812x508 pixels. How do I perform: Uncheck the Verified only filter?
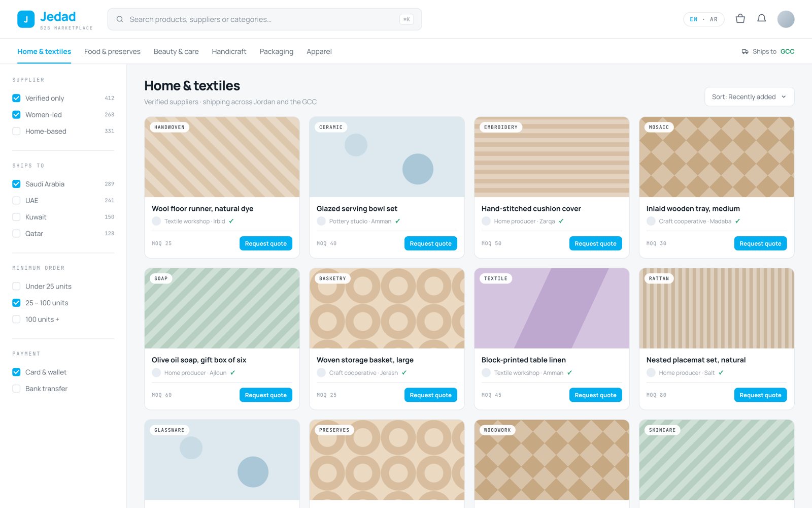click(16, 98)
